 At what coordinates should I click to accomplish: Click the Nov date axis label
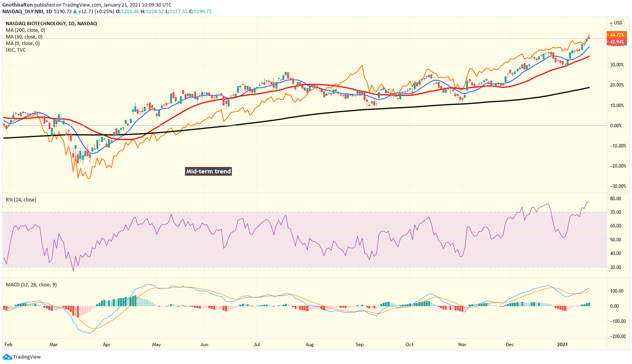click(x=462, y=344)
